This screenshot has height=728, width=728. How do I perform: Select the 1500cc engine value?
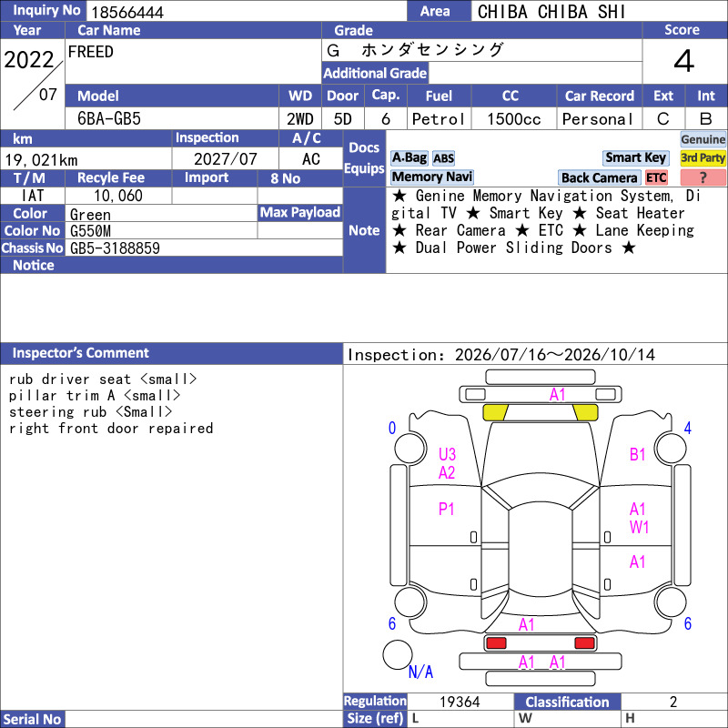513,119
